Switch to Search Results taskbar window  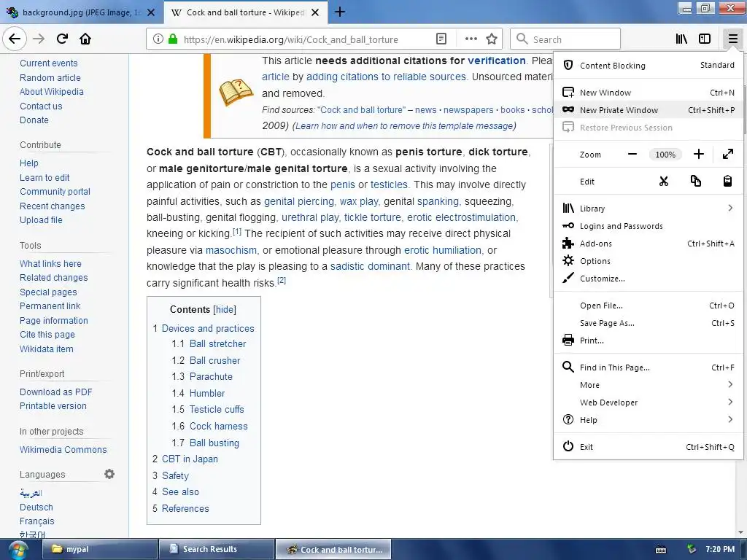click(216, 549)
